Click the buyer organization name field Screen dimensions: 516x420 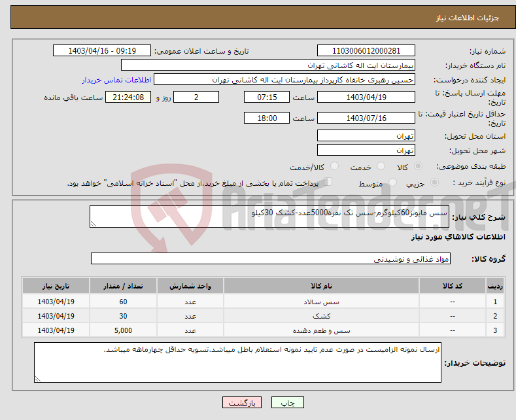point(268,65)
